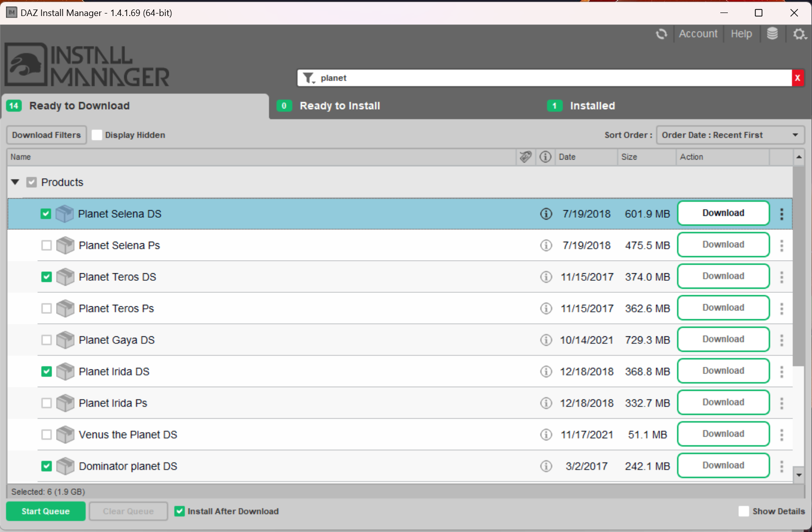
Task: Show info for Venus the Planet DS
Action: [546, 434]
